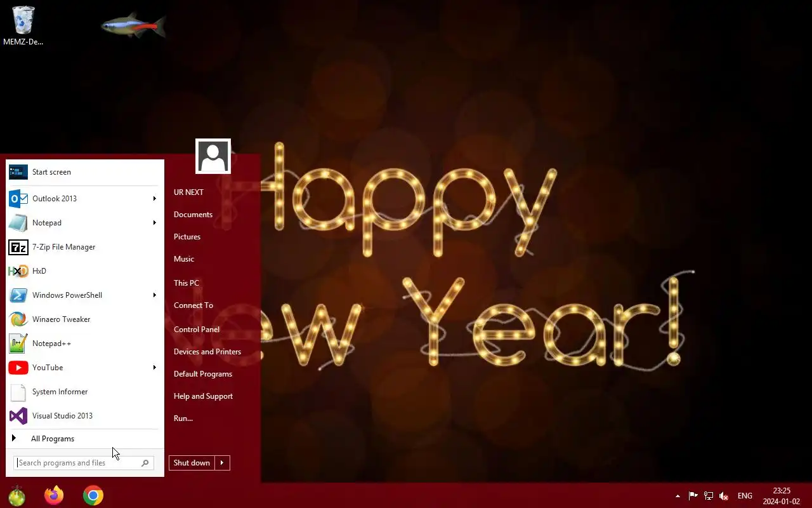Show hidden tray icons arrow
The image size is (812, 508).
(678, 496)
